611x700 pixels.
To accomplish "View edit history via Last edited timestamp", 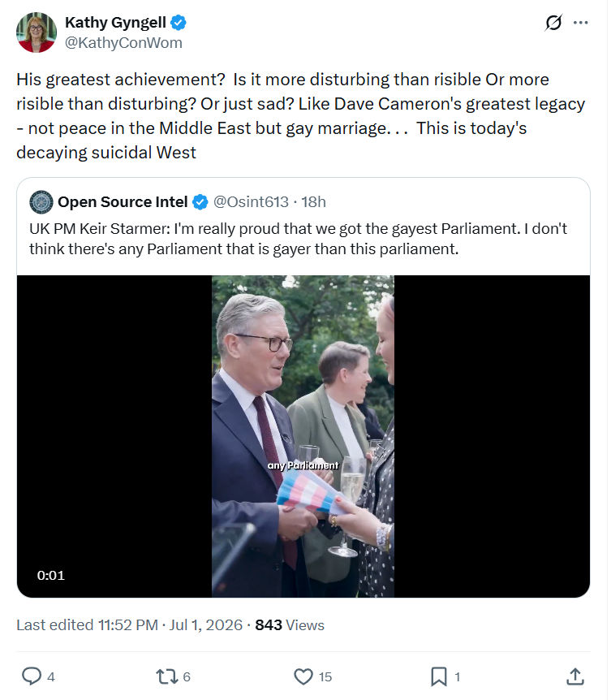I will pos(129,624).
